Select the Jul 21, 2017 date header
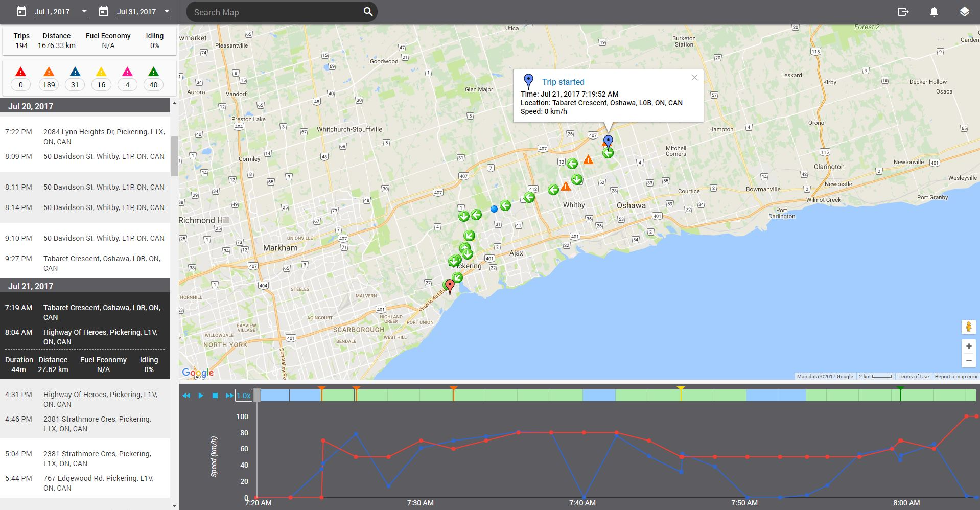The width and height of the screenshot is (980, 510). (x=85, y=286)
